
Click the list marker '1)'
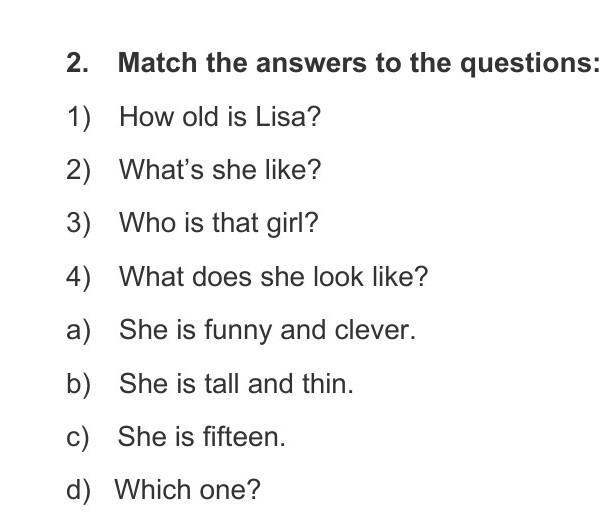coord(79,117)
